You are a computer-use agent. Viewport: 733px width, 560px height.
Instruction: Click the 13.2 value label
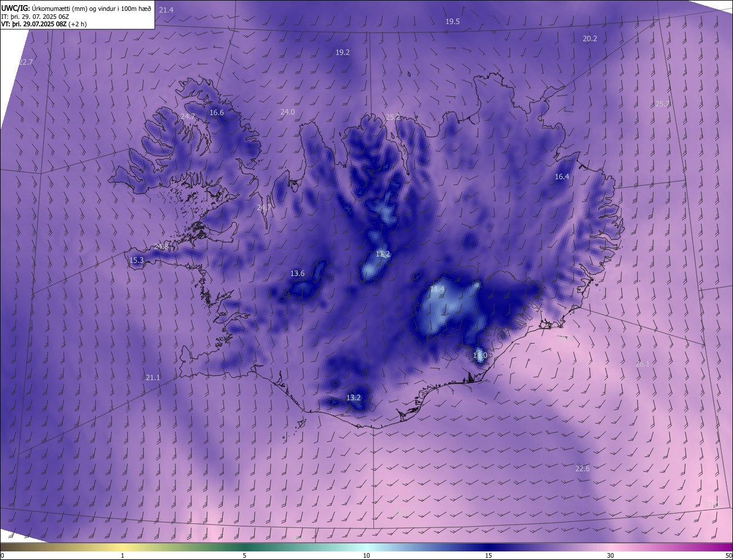click(353, 397)
